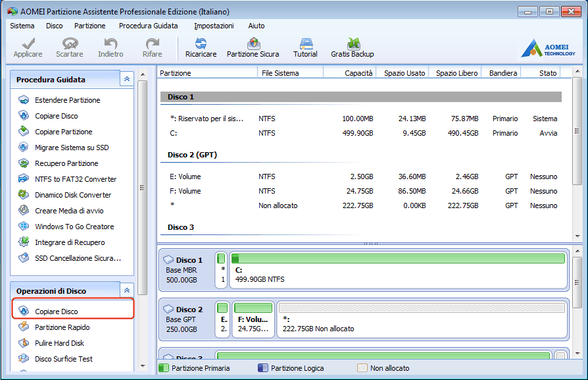The width and height of the screenshot is (588, 380).
Task: Click the Ricaricare reload icon
Action: point(201,47)
